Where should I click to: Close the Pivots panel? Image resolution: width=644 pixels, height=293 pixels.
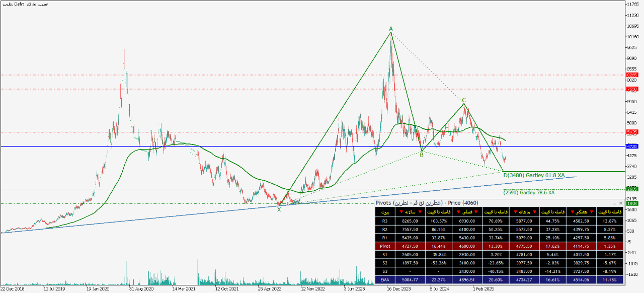(x=621, y=203)
